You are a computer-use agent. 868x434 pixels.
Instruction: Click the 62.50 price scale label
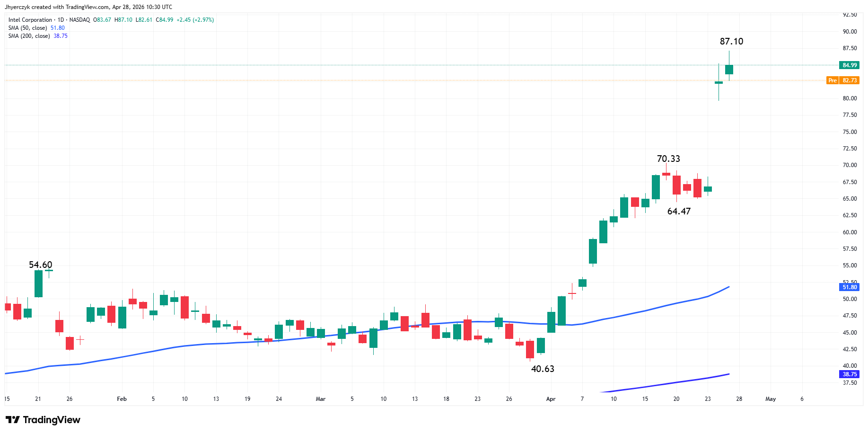pos(850,215)
